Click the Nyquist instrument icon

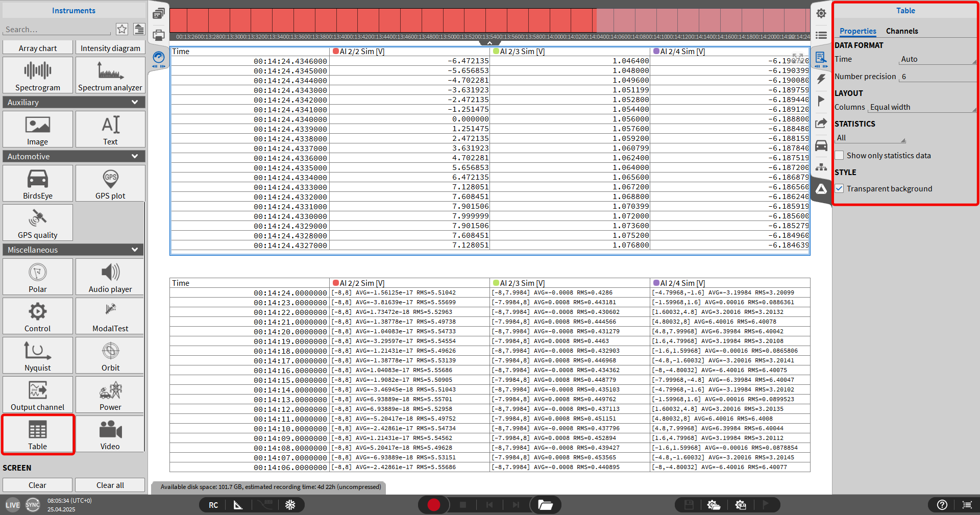coord(37,355)
